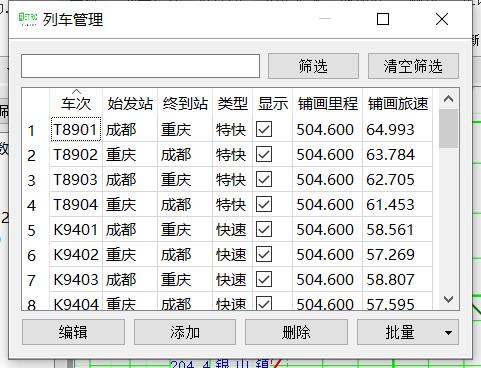Click travel speed value 64.993

pos(390,129)
